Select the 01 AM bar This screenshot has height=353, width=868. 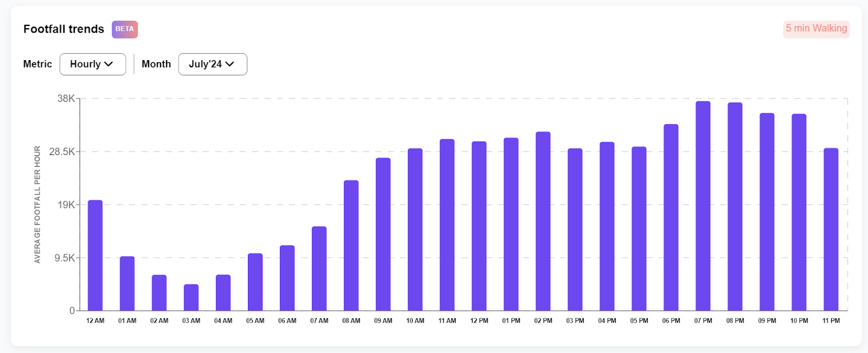coord(127,284)
